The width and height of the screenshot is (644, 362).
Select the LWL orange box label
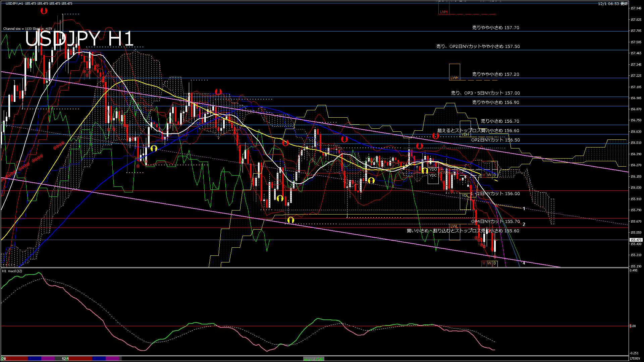[454, 226]
